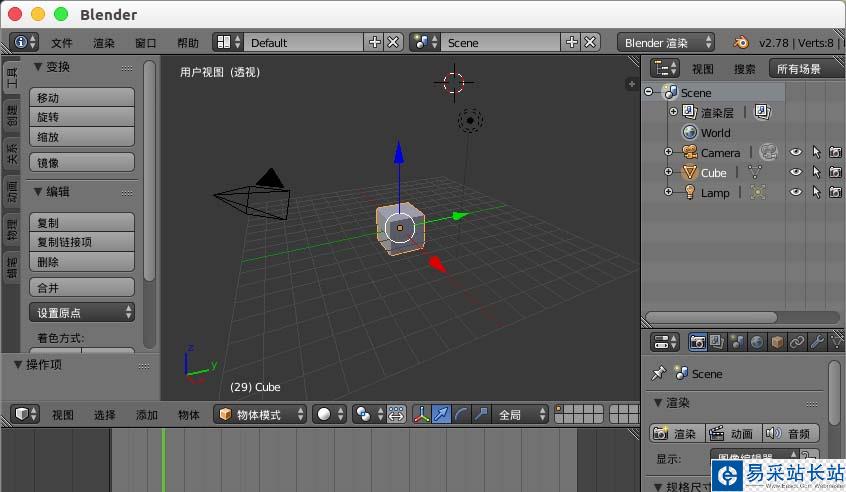Toggle Camera viewport visibility eye
The width and height of the screenshot is (846, 492).
tap(795, 152)
